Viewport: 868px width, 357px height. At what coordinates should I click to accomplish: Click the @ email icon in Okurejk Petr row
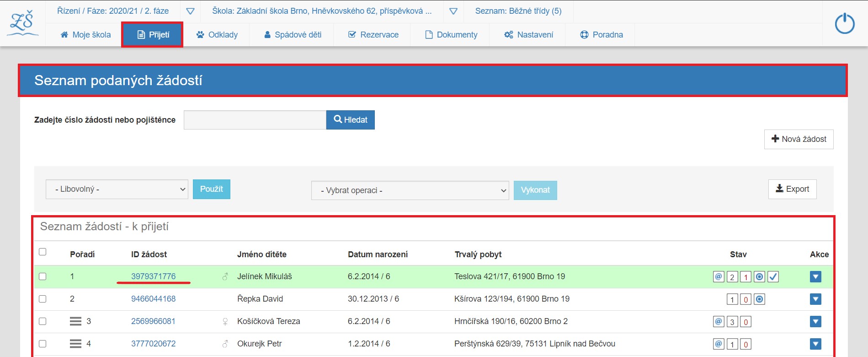pyautogui.click(x=719, y=344)
